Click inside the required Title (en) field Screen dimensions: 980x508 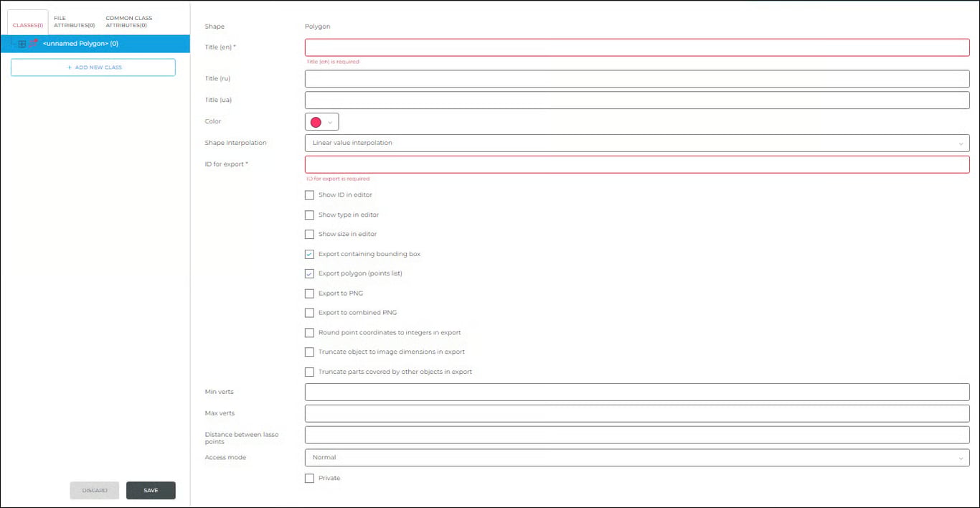637,47
